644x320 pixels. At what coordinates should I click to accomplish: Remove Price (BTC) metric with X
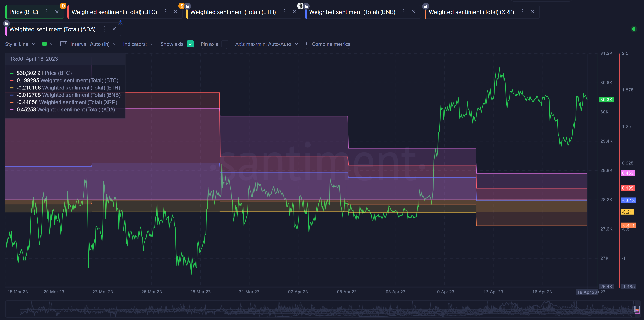(57, 12)
